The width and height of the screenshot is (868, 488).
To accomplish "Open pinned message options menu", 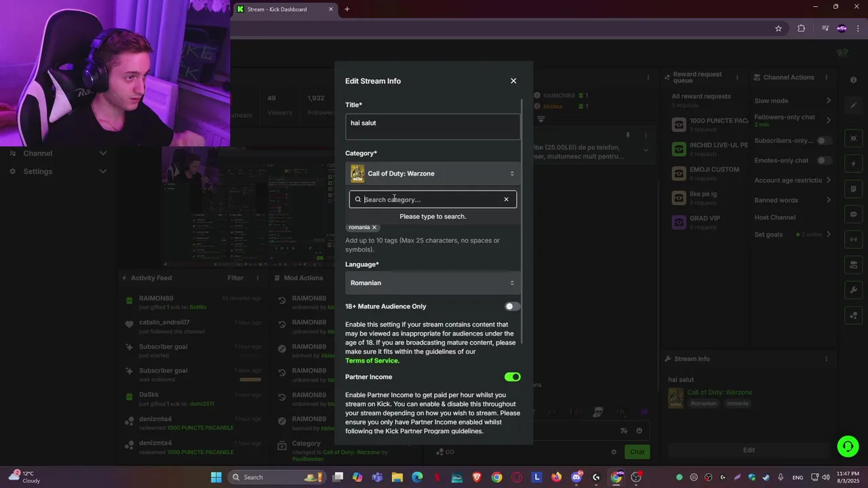I will [646, 136].
